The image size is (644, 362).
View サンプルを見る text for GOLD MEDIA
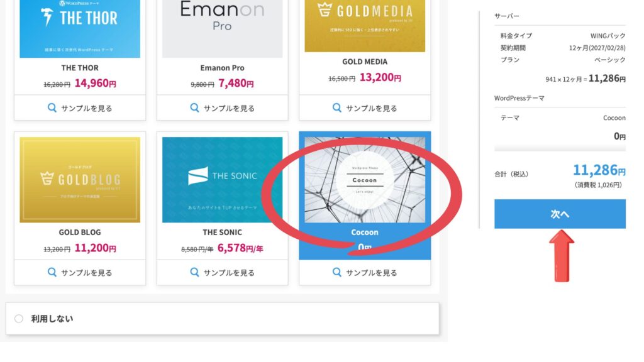(371, 108)
